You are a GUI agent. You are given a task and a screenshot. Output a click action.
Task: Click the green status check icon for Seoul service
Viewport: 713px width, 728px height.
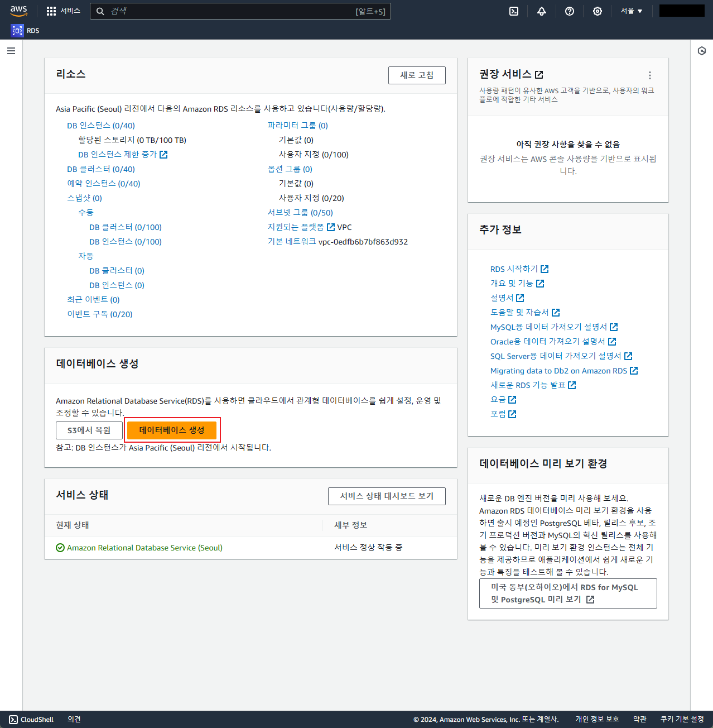click(60, 548)
